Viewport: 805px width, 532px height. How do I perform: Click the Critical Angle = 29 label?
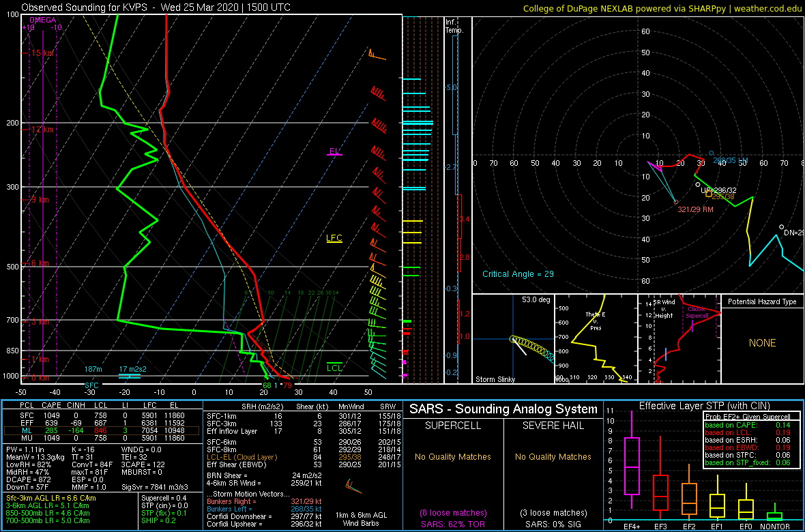point(518,274)
